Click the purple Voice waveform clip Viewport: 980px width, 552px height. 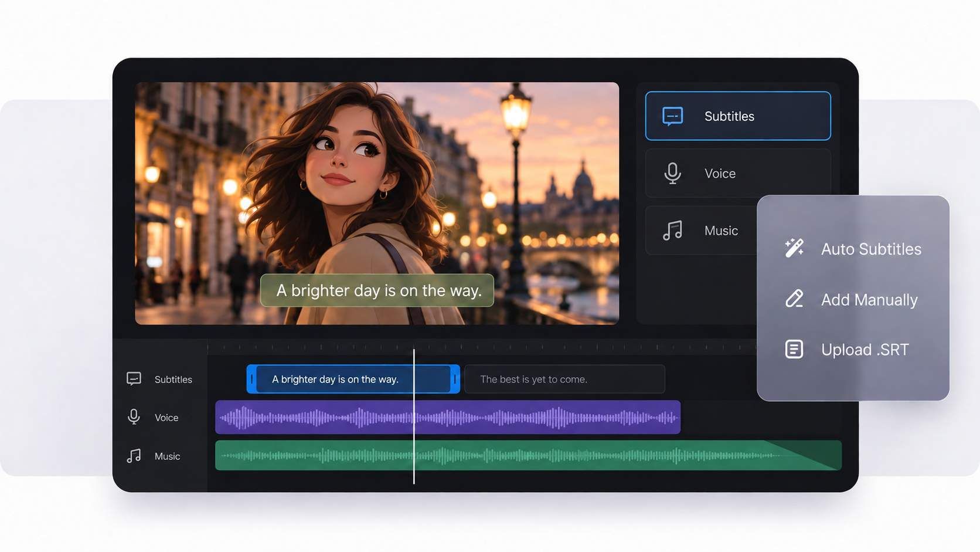pyautogui.click(x=448, y=417)
